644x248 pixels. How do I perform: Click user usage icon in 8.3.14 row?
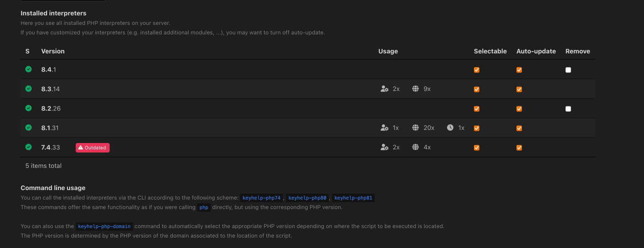click(x=384, y=89)
